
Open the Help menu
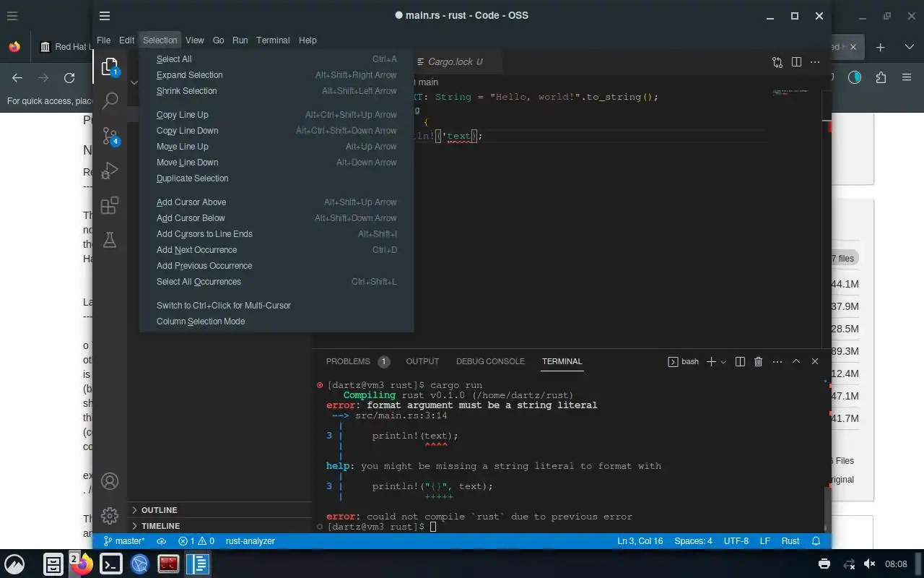(x=308, y=40)
